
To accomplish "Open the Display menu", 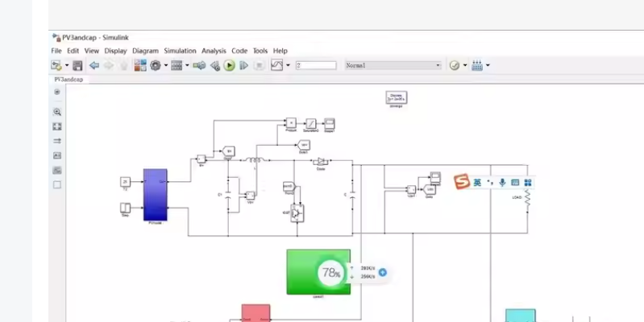I will (x=115, y=51).
